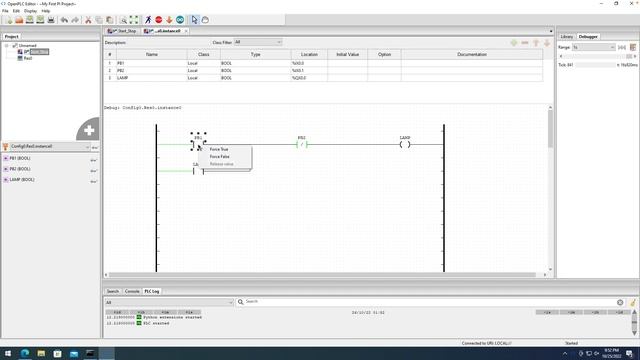Click the ladder editor horizontal scrollbar
This screenshot has height=360, width=640.
322,275
